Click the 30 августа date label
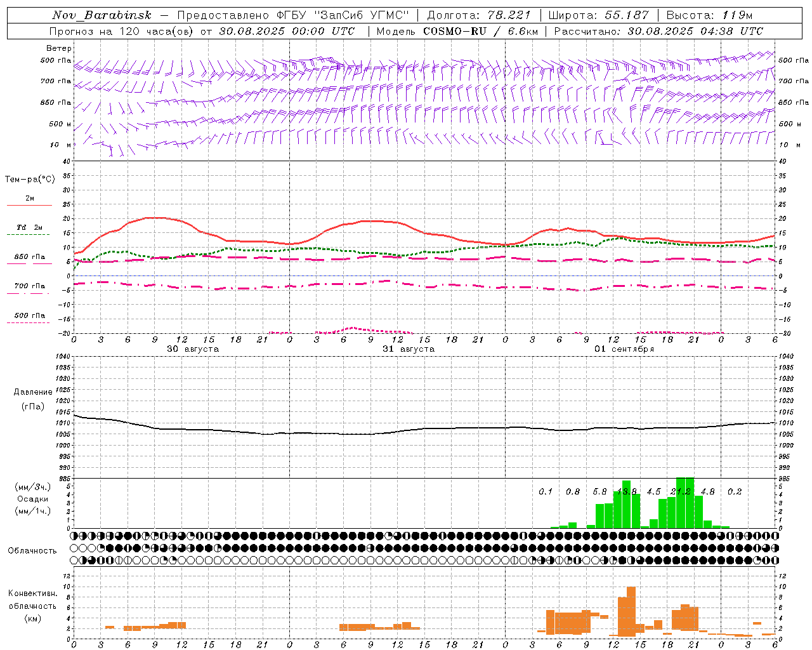812x650 pixels. 193,349
